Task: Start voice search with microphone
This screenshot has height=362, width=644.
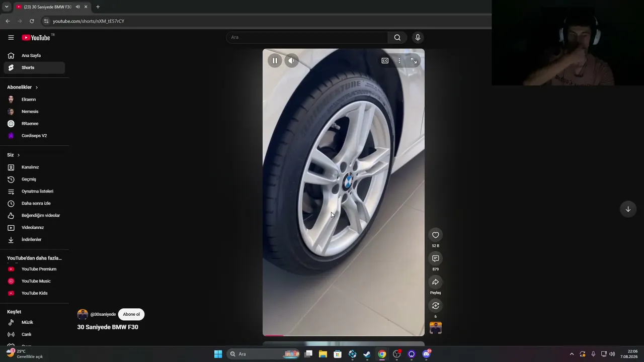Action: pos(418,37)
